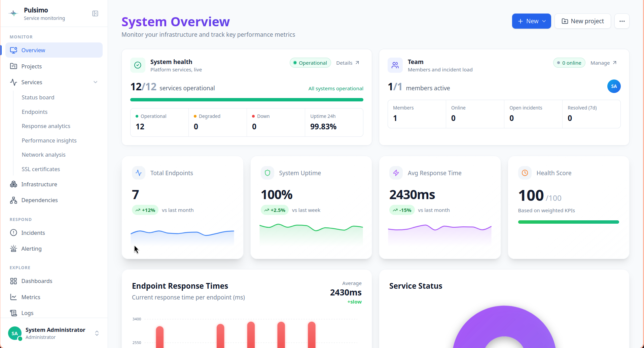The image size is (644, 348).
Task: Open the Status board menu item
Action: [38, 97]
